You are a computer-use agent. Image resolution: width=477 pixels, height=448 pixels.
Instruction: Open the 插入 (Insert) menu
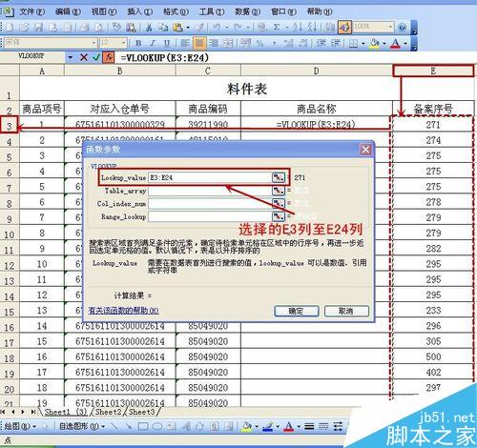pos(139,11)
